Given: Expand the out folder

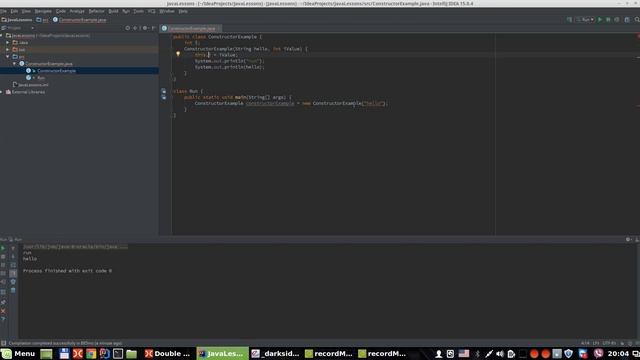Looking at the screenshot, I should point(8,49).
